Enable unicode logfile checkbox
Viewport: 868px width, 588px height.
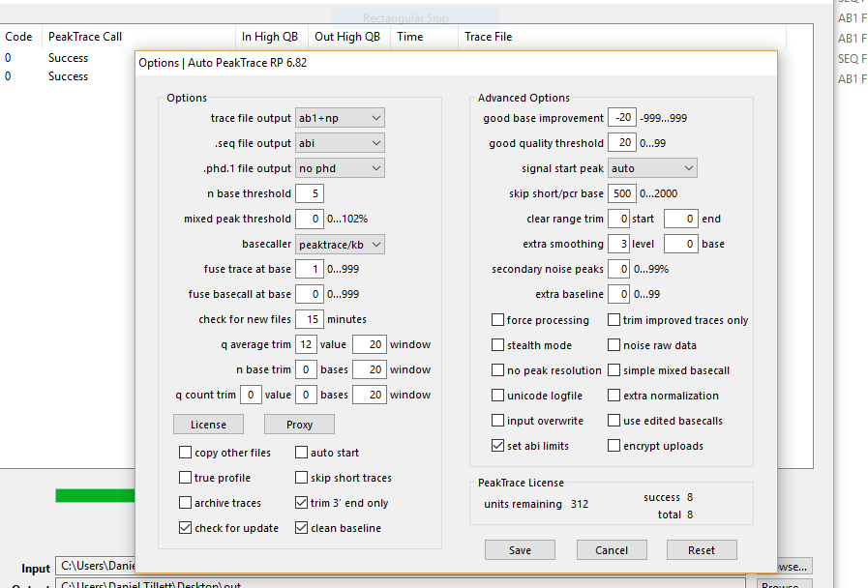(497, 396)
